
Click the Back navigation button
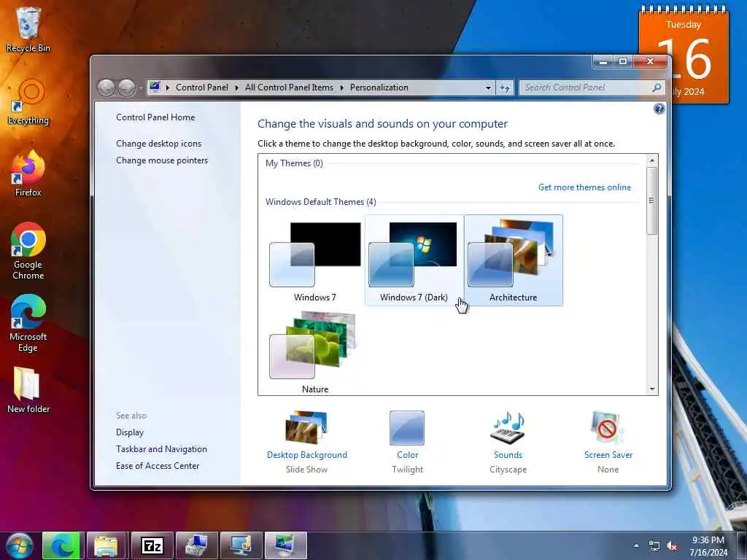(x=106, y=87)
